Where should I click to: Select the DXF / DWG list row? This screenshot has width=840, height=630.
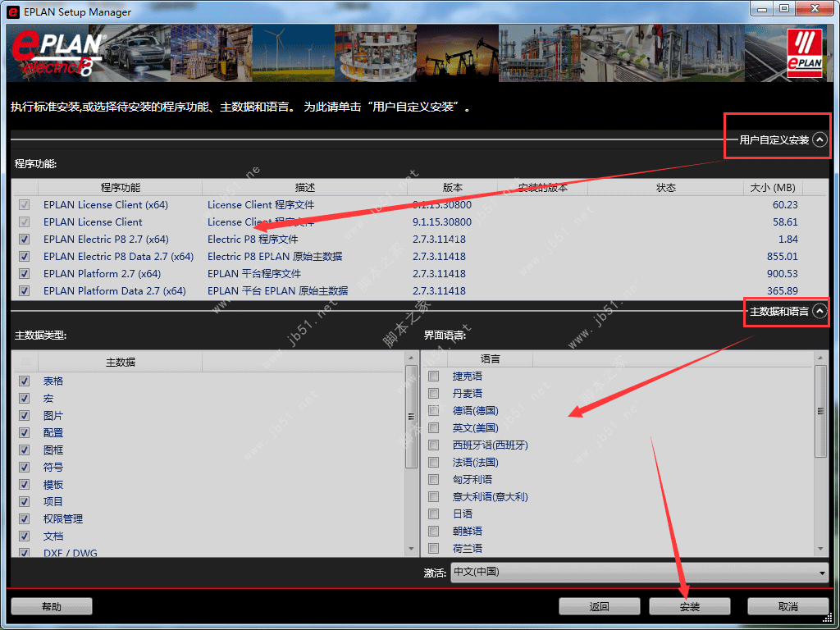(x=71, y=552)
